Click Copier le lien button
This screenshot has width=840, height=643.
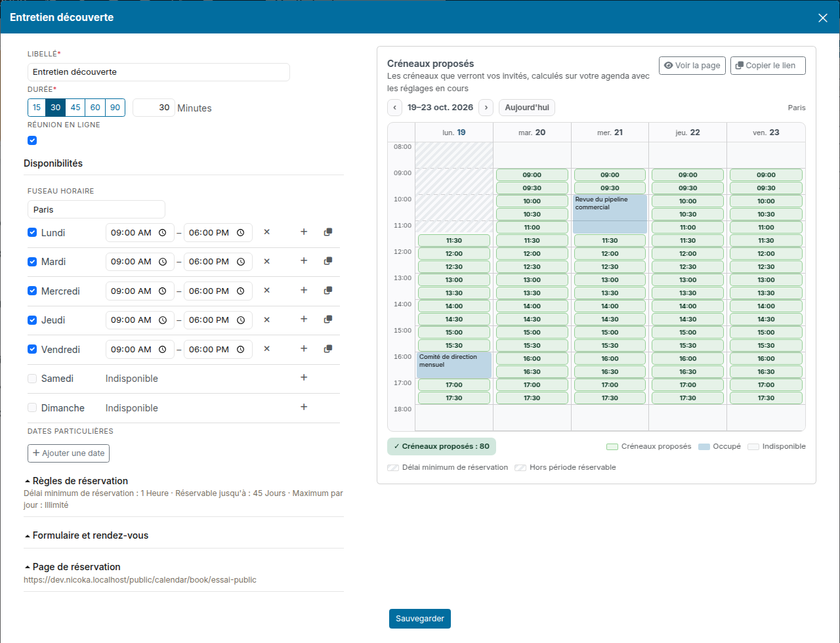pos(768,66)
